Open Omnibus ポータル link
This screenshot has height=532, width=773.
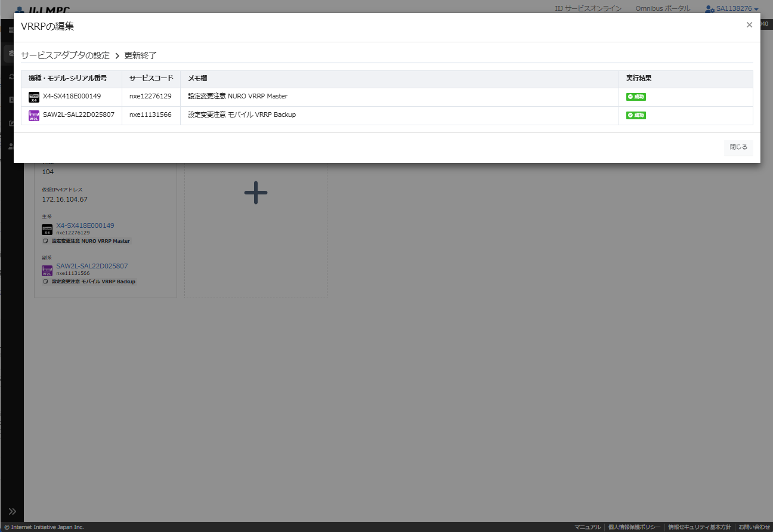point(663,9)
